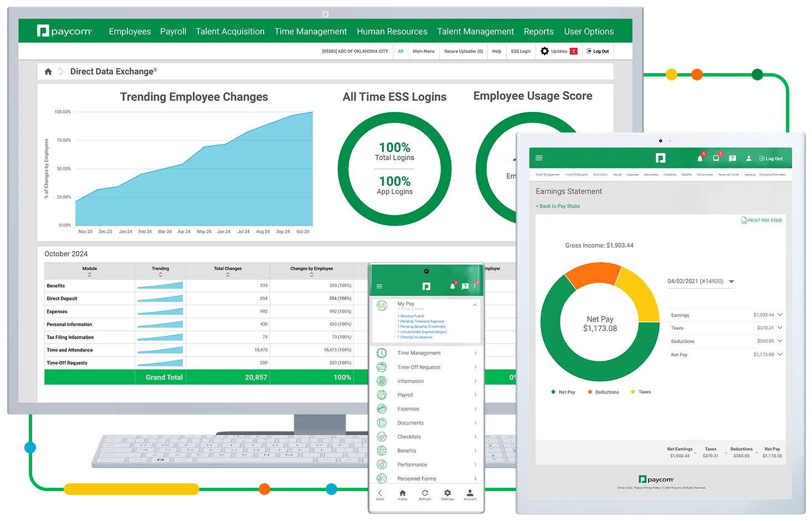Open Secure Uploader (0)
812x521 pixels.
[x=464, y=51]
